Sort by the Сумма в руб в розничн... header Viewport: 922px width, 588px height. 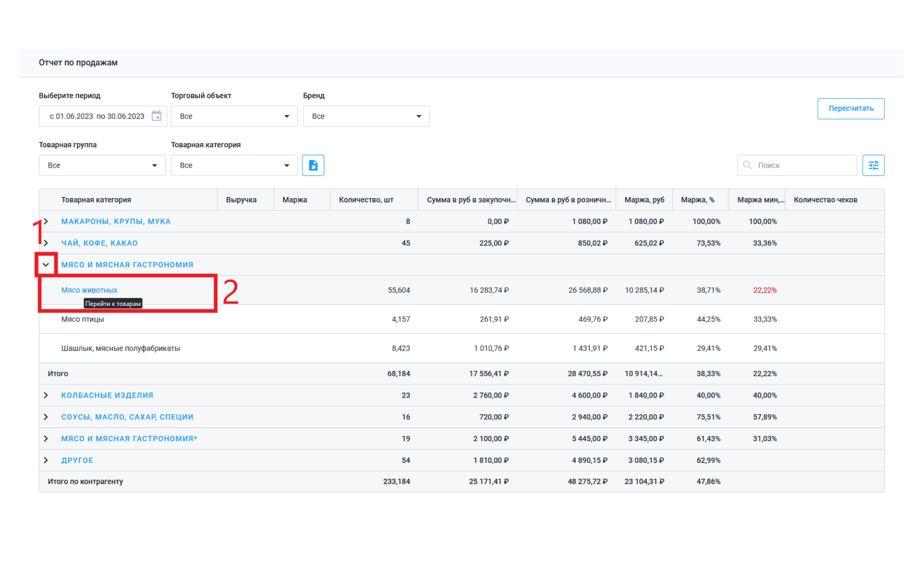click(568, 200)
